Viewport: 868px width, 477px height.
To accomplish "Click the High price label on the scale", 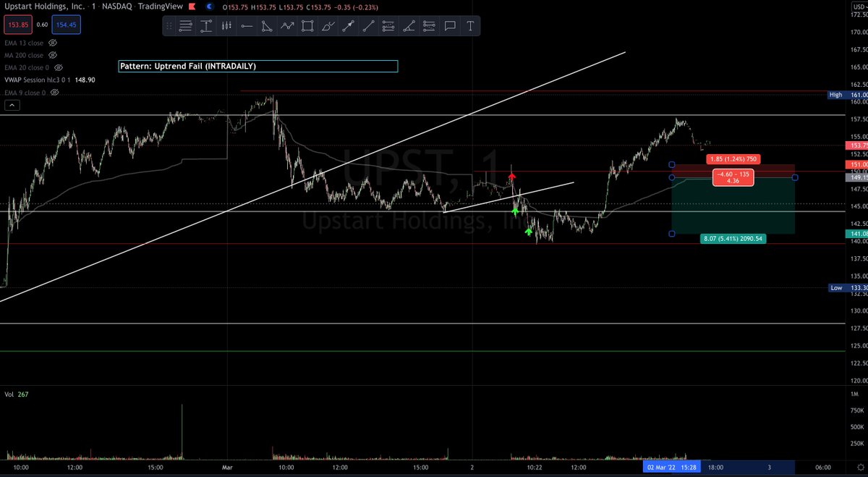I will pos(848,95).
